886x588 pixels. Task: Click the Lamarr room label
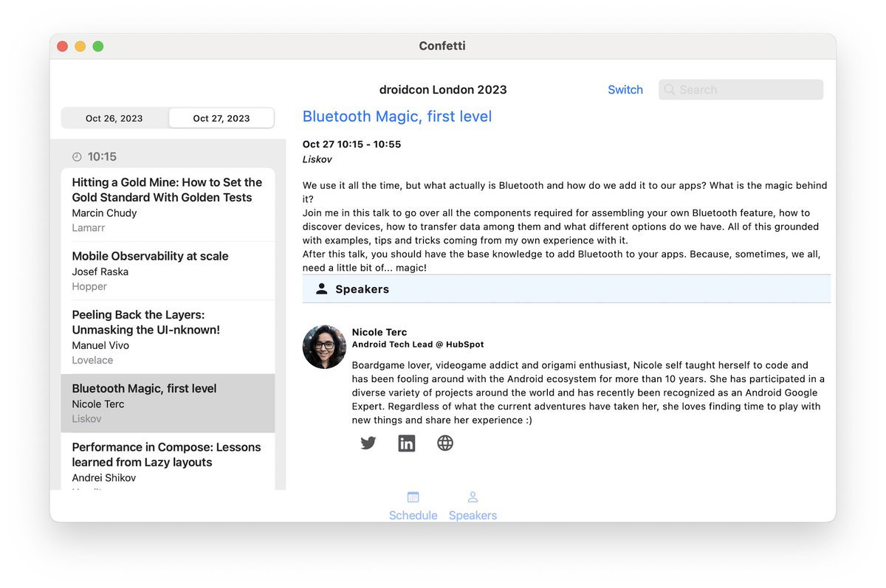(89, 228)
